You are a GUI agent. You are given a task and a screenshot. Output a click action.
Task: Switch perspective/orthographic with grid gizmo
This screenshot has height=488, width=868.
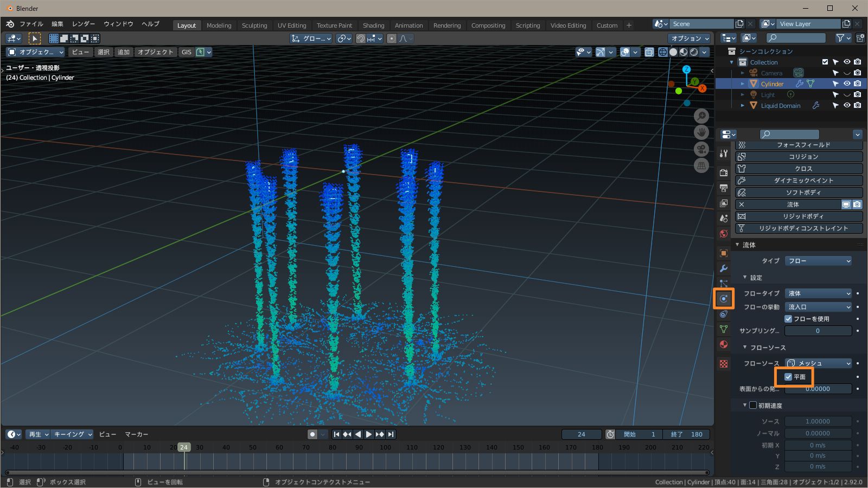tap(701, 165)
